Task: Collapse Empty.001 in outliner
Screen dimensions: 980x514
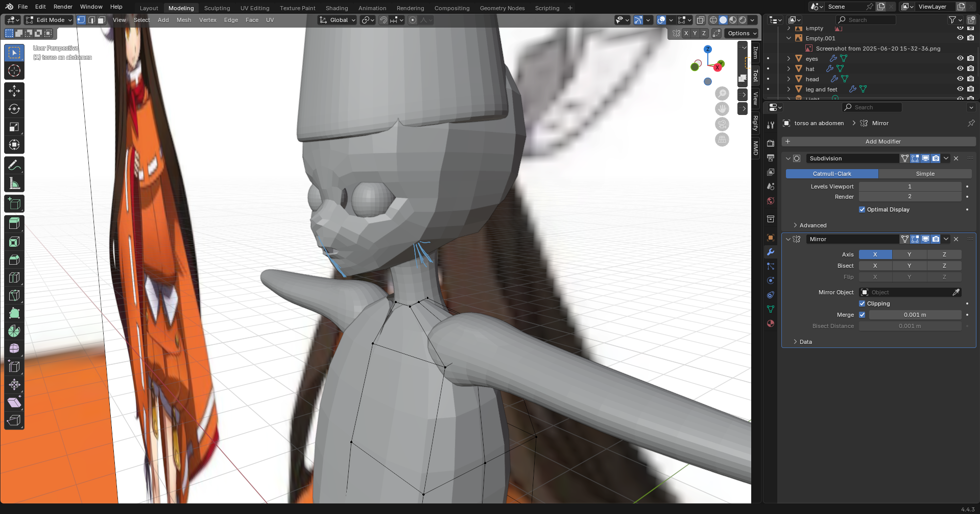Action: tap(788, 38)
